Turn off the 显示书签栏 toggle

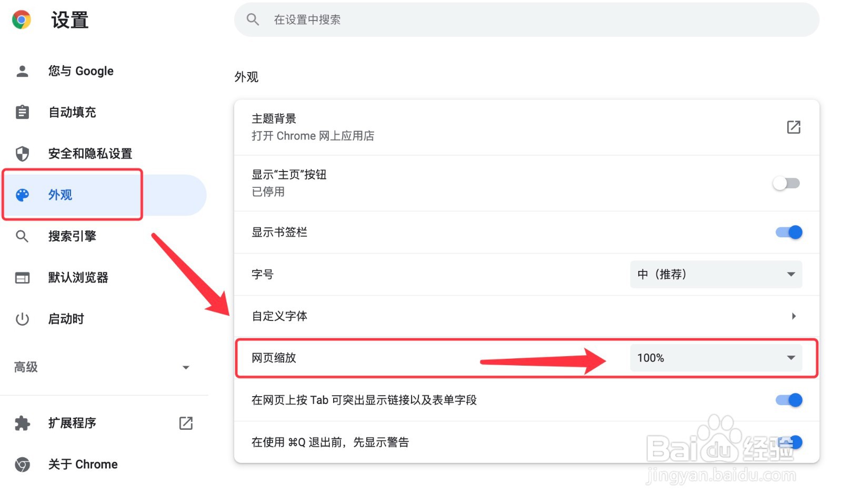[788, 232]
